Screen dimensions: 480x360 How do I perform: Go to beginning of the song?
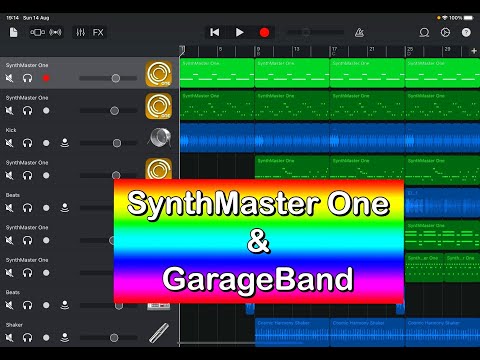coord(215,33)
